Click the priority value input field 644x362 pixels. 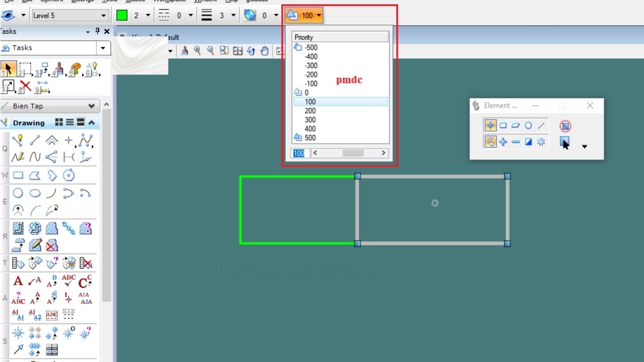click(299, 153)
